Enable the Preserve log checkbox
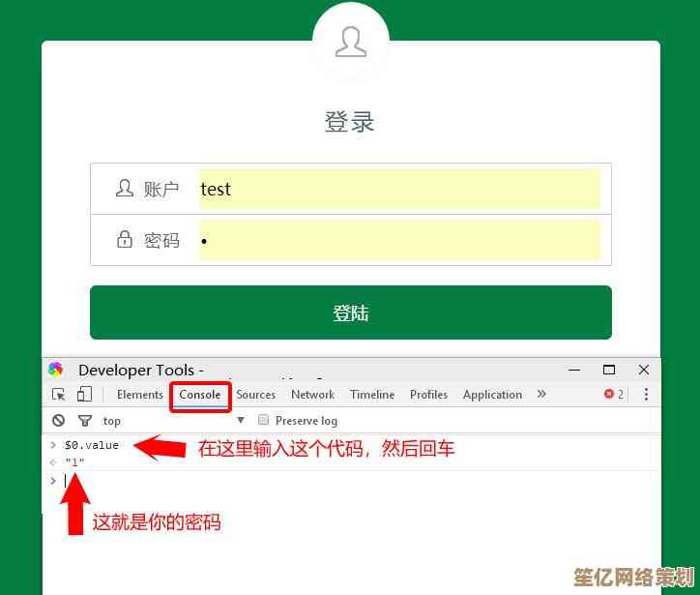 point(263,421)
